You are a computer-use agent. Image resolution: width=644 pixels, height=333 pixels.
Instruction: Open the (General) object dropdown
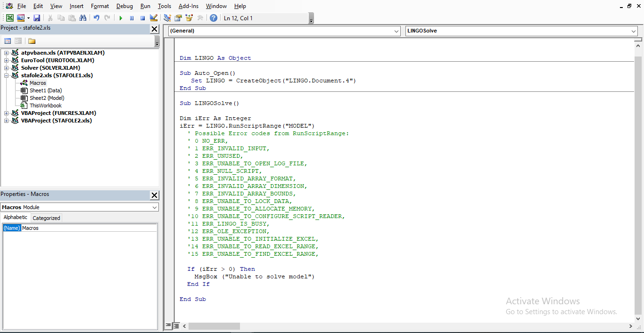(x=396, y=31)
